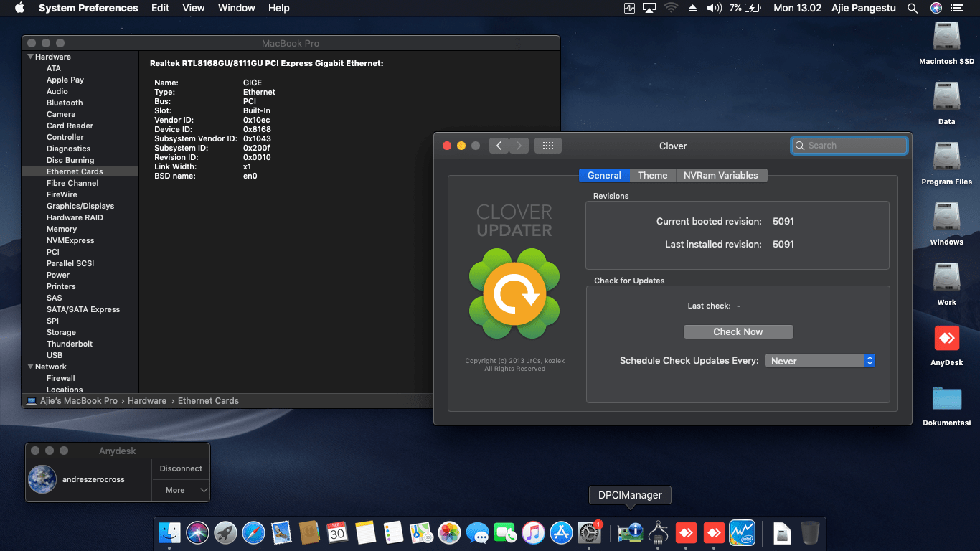Viewport: 980px width, 551px height.
Task: Open the Window menu
Action: [x=237, y=8]
